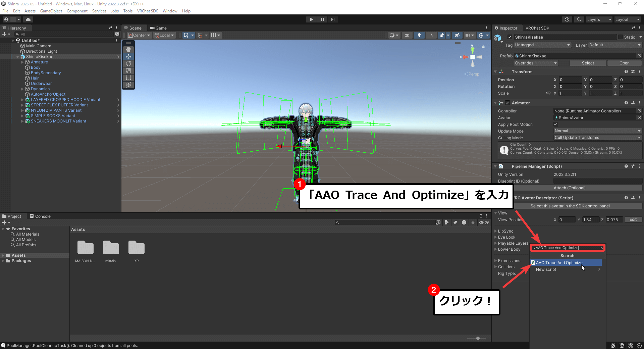
Task: Click the Play button
Action: click(311, 19)
